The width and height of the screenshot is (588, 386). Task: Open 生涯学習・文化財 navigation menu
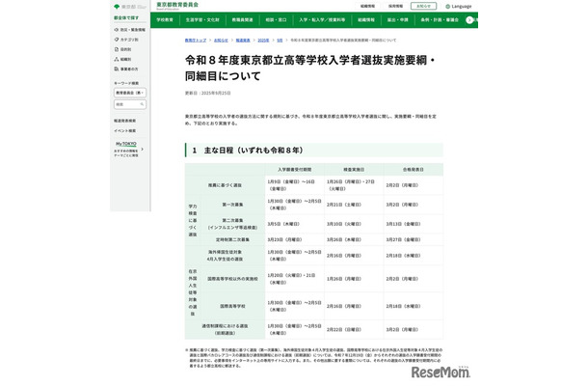click(202, 20)
